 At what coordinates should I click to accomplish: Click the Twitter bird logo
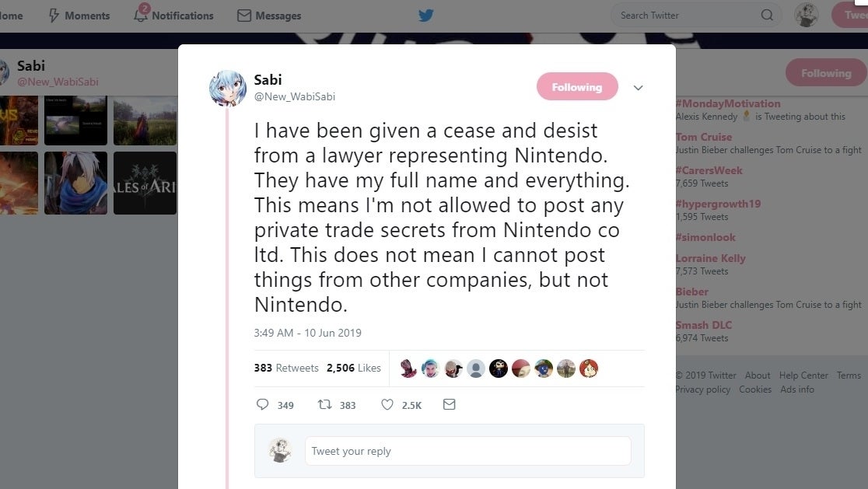(425, 15)
